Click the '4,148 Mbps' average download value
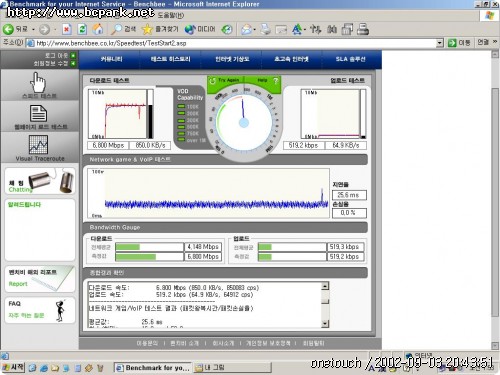 click(203, 247)
